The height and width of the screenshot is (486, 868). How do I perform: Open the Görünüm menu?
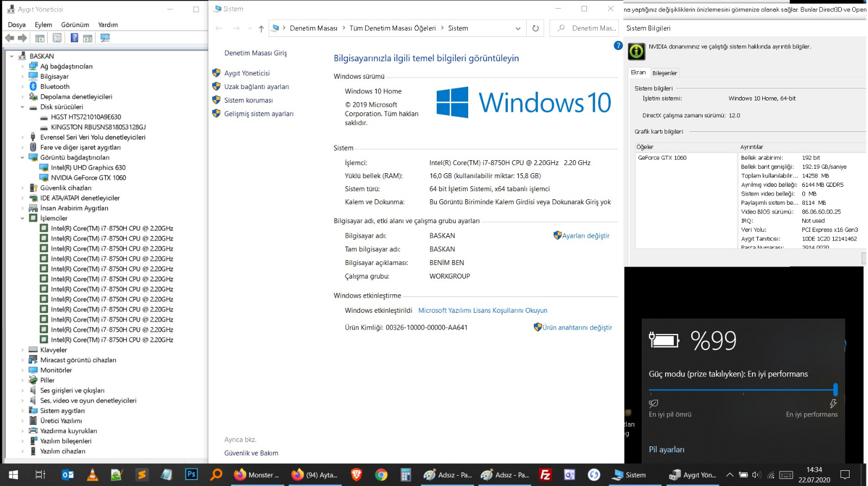coord(75,25)
